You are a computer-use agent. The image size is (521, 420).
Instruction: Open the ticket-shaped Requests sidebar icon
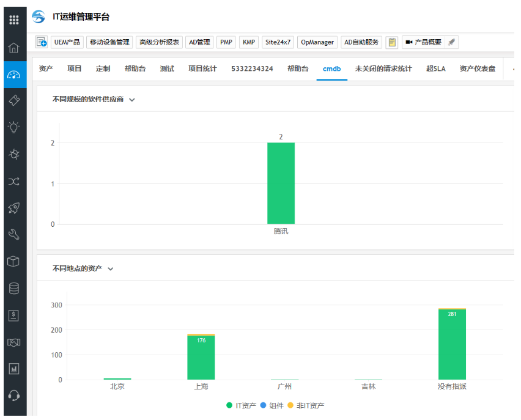click(x=13, y=100)
